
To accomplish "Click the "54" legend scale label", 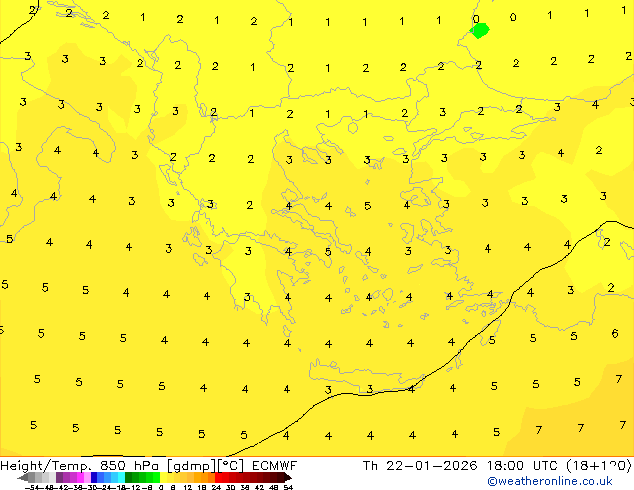I will tap(288, 487).
